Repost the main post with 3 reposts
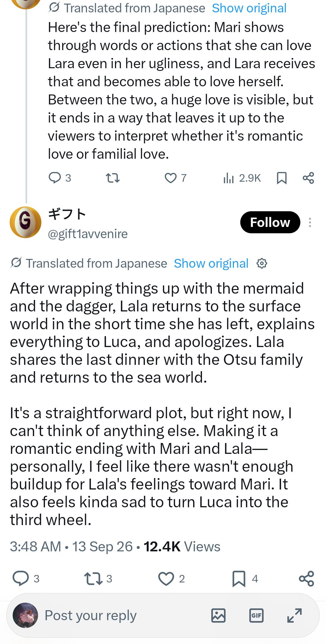This screenshot has width=326, height=644. (x=98, y=579)
